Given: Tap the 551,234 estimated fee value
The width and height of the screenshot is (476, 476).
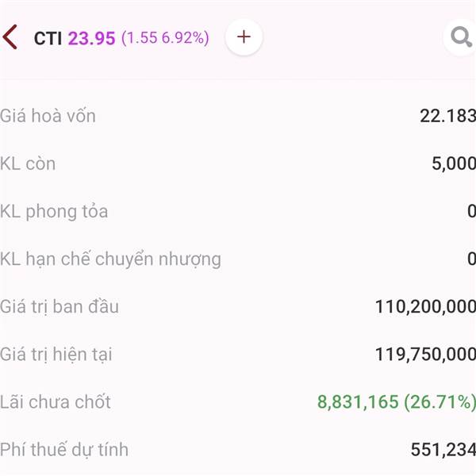Looking at the screenshot, I should pyautogui.click(x=443, y=450).
